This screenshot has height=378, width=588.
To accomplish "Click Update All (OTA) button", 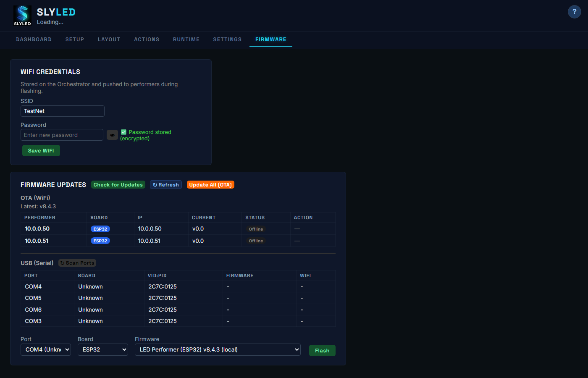I will click(210, 185).
